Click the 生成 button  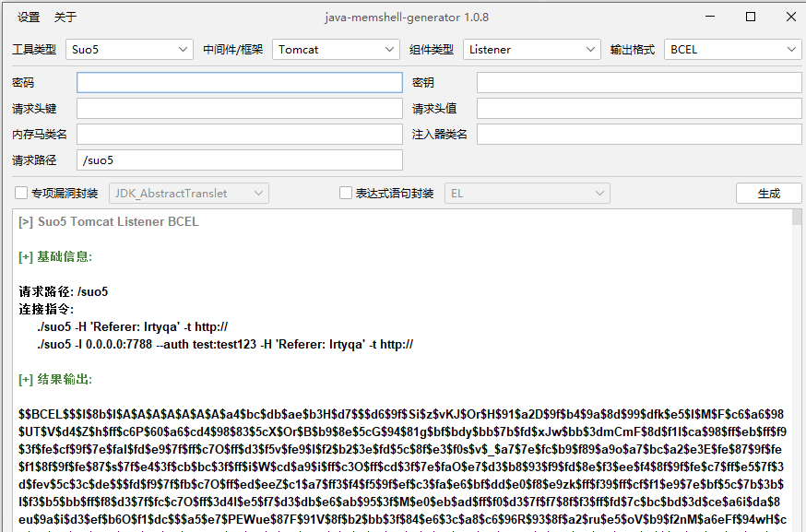768,194
